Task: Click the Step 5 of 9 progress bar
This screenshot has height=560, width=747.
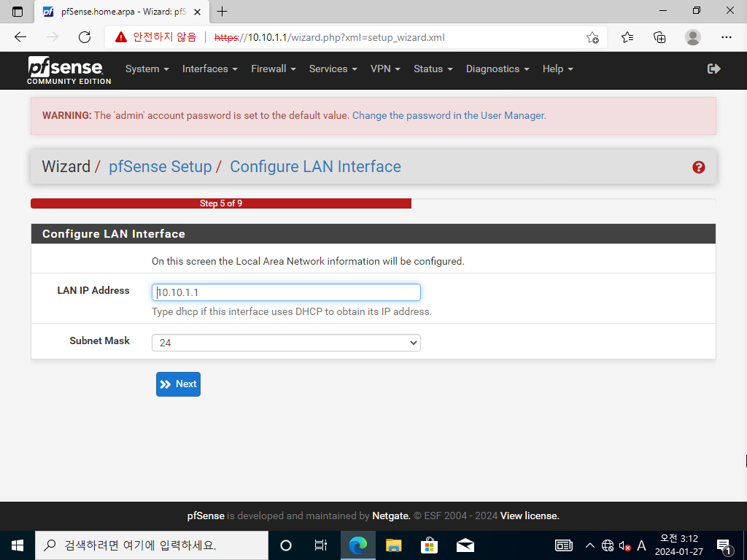Action: pyautogui.click(x=221, y=203)
